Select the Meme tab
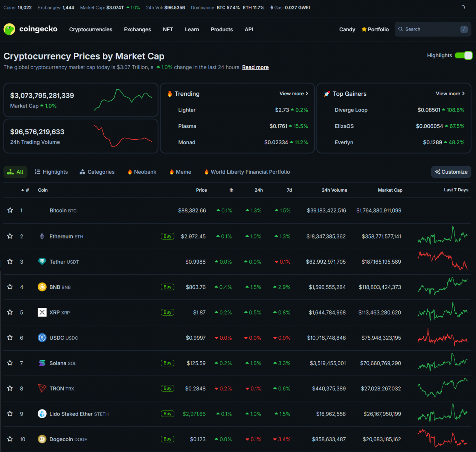 coord(180,172)
